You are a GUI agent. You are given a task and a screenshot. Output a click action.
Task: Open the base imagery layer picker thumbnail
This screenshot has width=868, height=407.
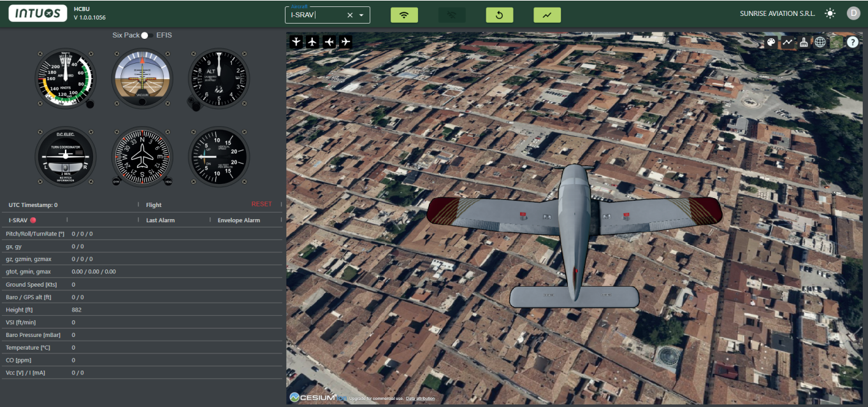836,42
